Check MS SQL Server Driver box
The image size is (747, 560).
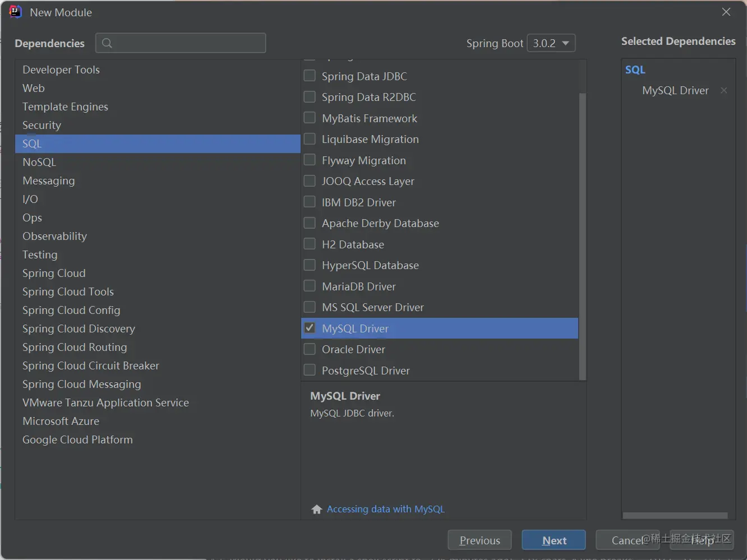(310, 307)
